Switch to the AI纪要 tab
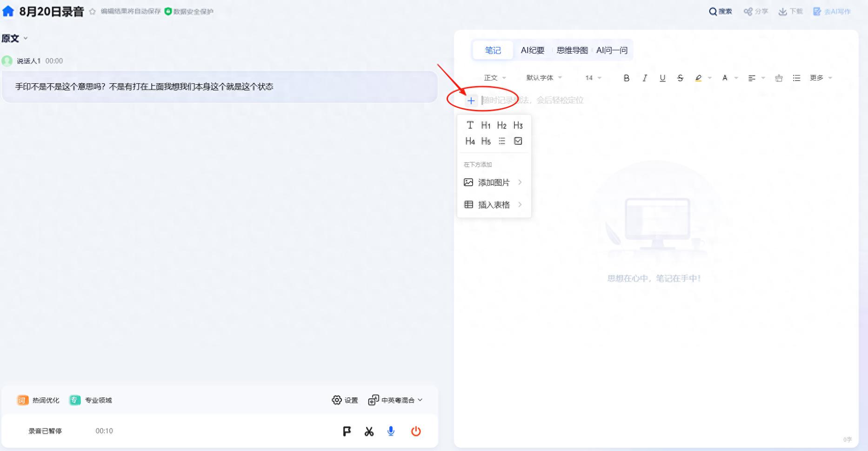 tap(533, 50)
